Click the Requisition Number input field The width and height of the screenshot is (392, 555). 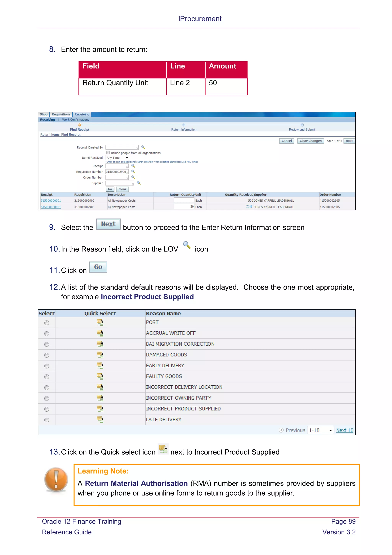(x=117, y=172)
